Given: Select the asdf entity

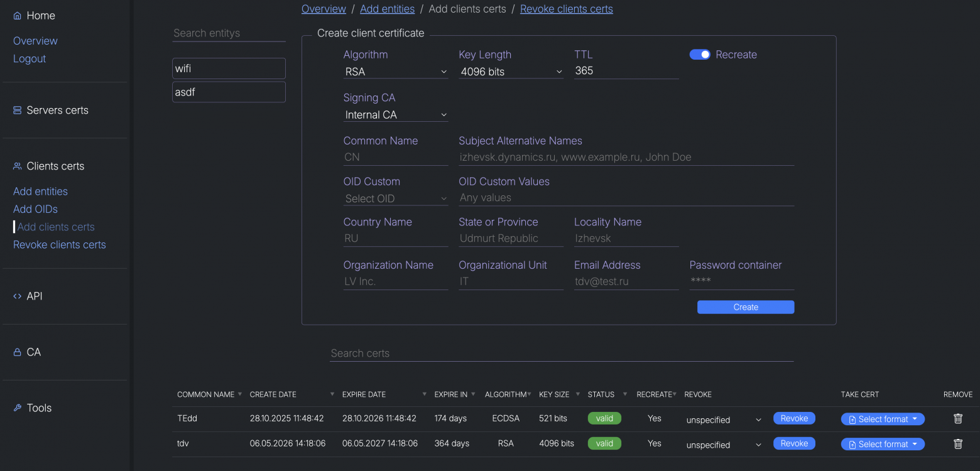Looking at the screenshot, I should [229, 92].
